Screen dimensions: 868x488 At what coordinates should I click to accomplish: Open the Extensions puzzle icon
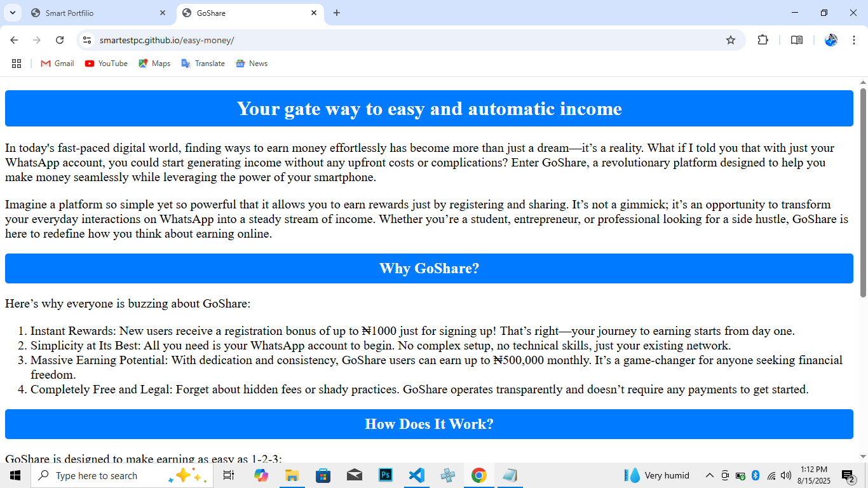(x=763, y=40)
